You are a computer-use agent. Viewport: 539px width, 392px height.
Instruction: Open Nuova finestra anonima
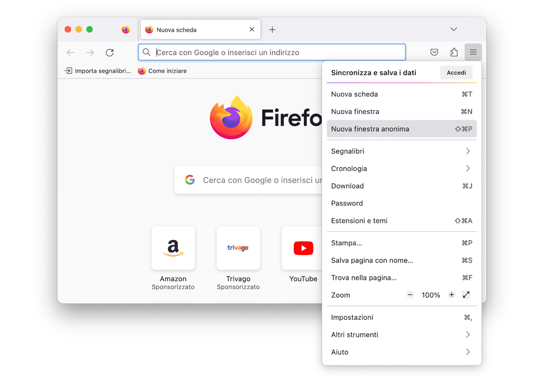pos(402,129)
